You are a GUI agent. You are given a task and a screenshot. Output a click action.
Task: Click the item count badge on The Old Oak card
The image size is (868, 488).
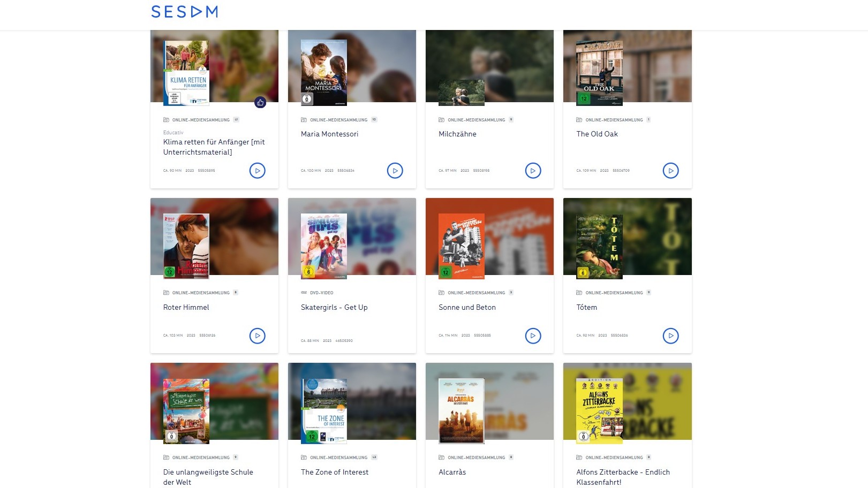pyautogui.click(x=648, y=120)
